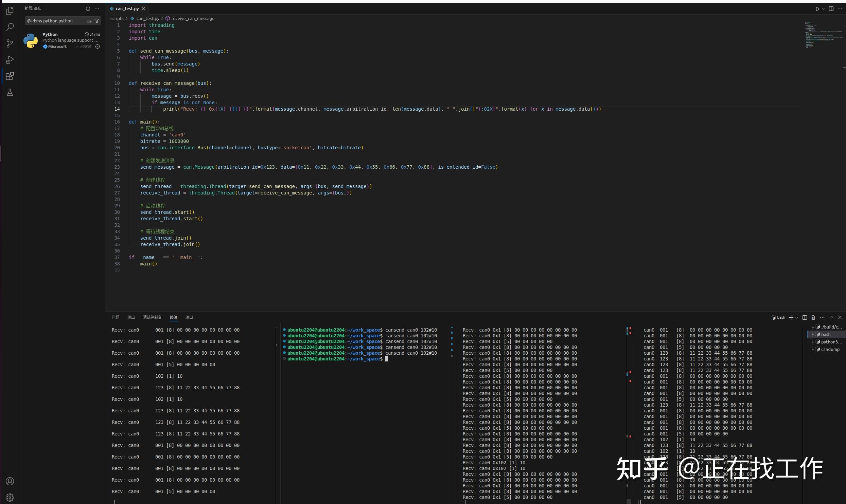Open the Python extension manage gear icon
Screen dimensions: 846x504
98,46
